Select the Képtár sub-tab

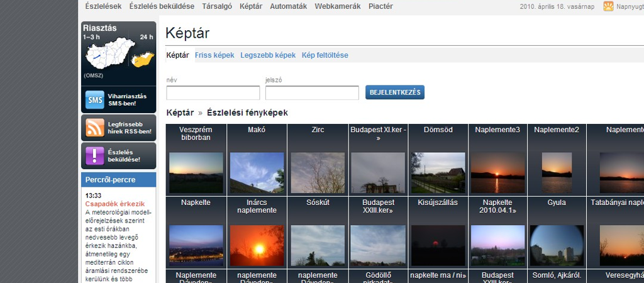coord(177,55)
